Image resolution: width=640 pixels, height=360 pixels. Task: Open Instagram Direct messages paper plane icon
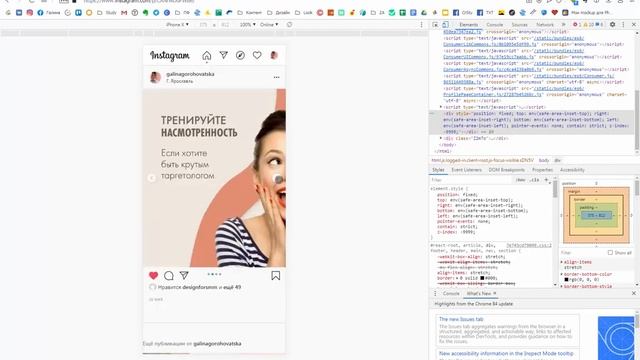[x=223, y=55]
